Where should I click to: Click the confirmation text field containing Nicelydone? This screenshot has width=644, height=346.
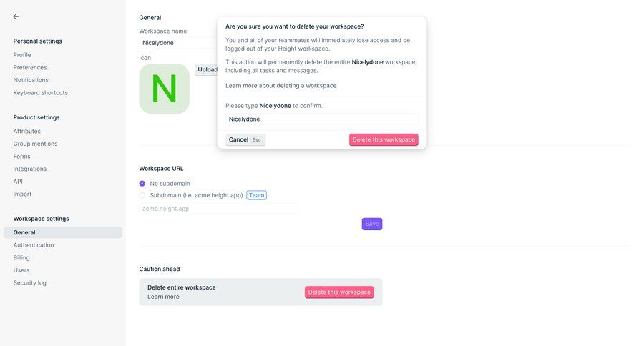click(x=321, y=119)
